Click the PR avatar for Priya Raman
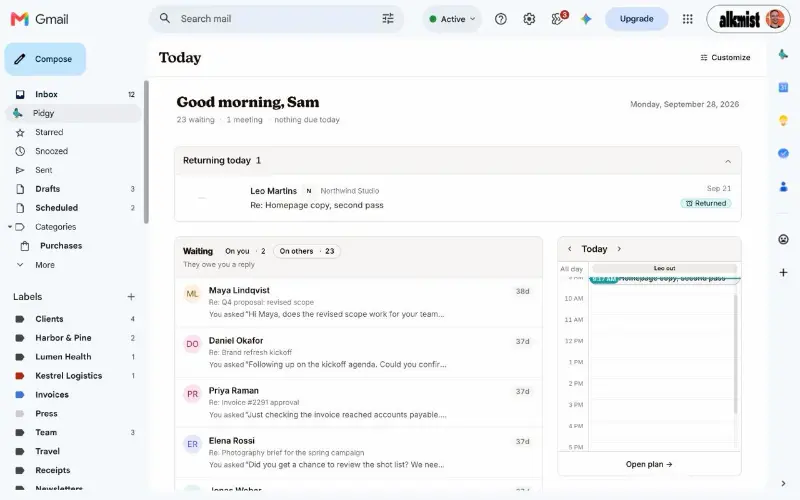 point(192,394)
